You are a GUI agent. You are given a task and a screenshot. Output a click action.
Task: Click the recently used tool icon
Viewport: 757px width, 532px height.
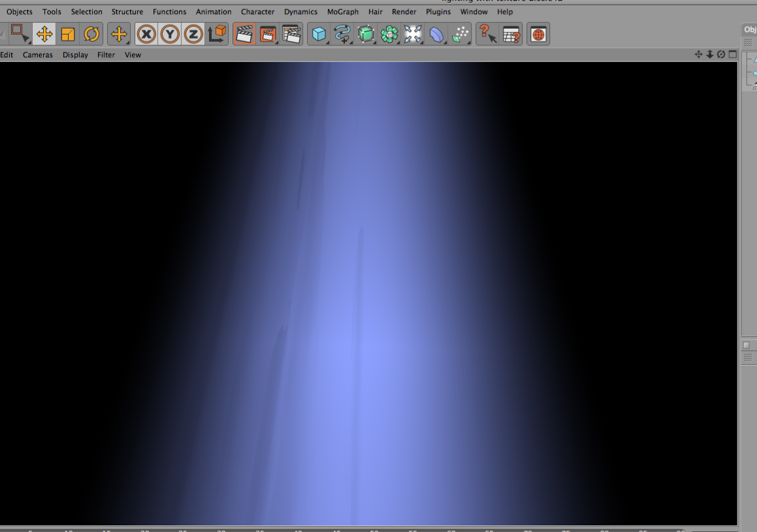119,34
